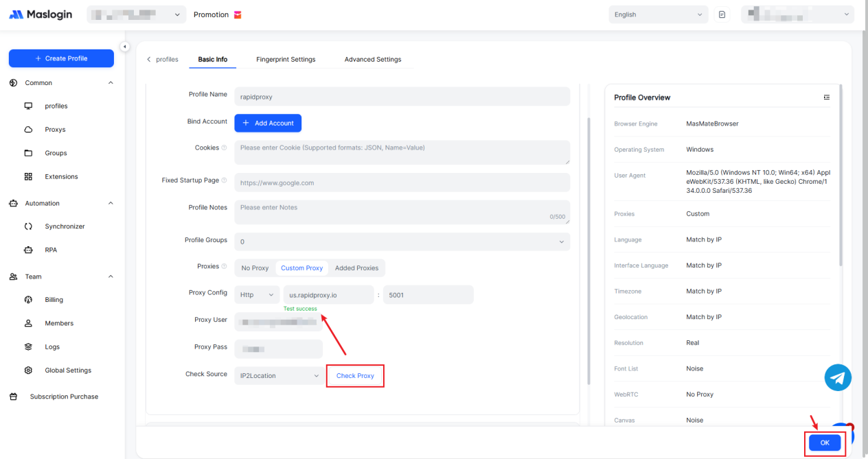
Task: Switch to the Advanced Settings tab
Action: [373, 60]
